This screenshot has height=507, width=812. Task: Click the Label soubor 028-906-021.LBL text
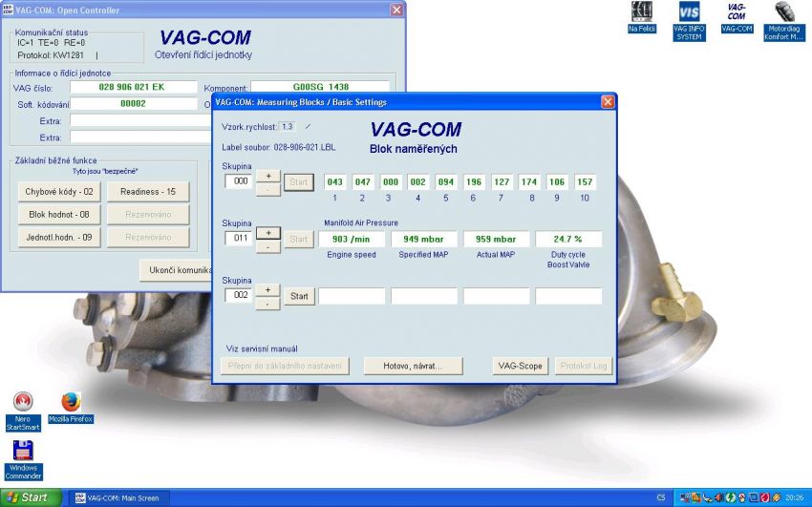[279, 147]
